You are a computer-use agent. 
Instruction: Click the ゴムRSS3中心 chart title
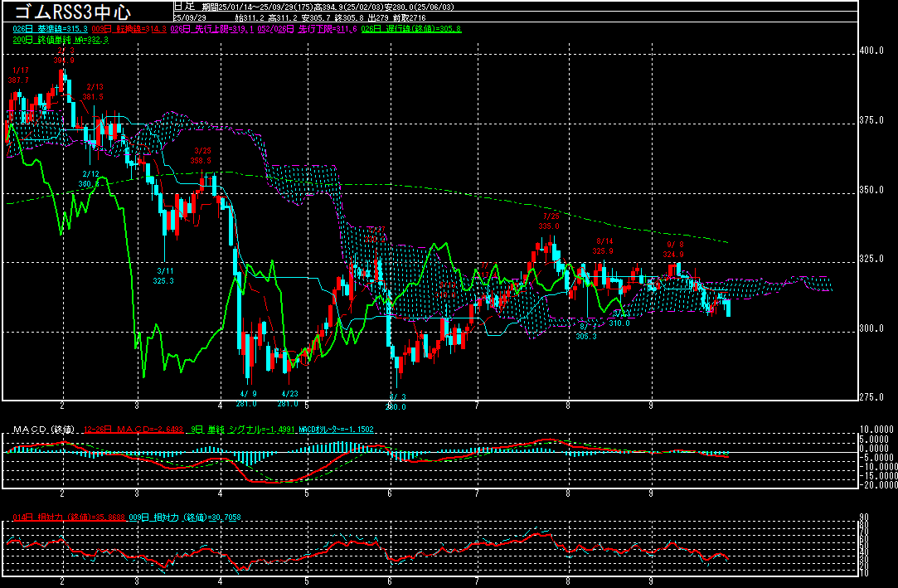coord(73,11)
